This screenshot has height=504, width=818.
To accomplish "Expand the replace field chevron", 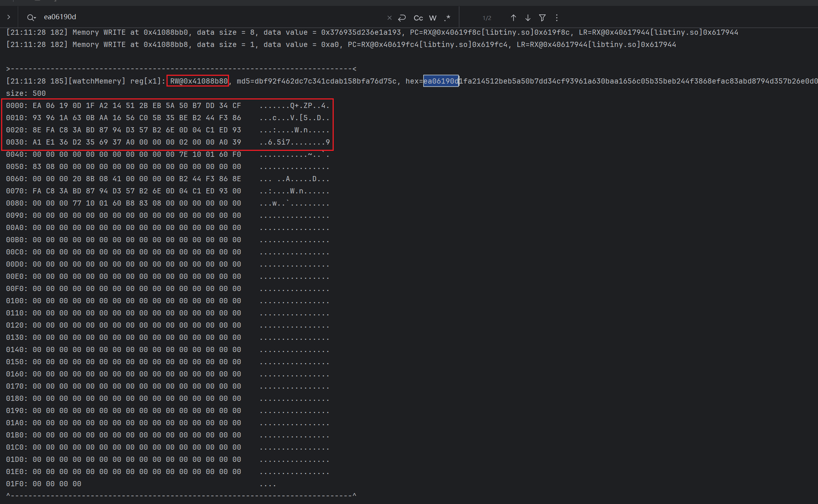I will pyautogui.click(x=9, y=17).
